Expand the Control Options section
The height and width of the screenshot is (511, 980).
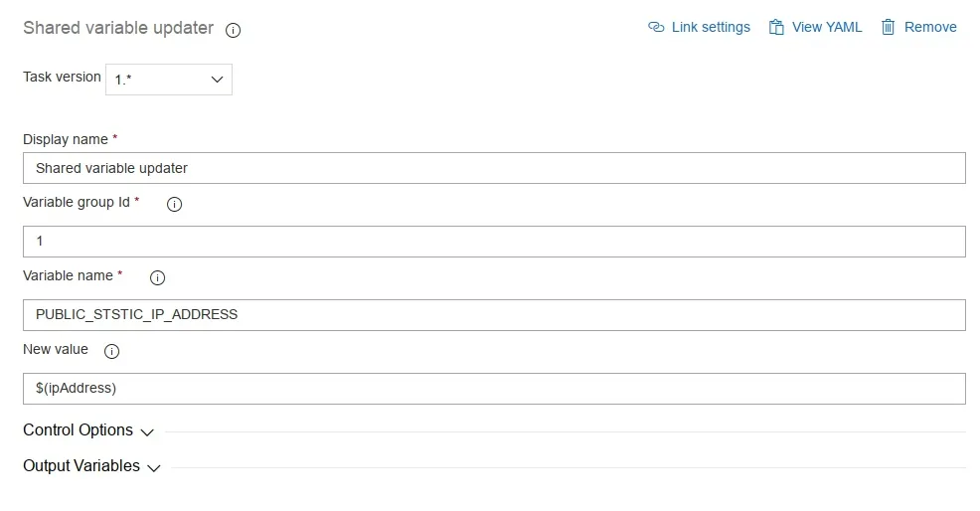point(78,430)
